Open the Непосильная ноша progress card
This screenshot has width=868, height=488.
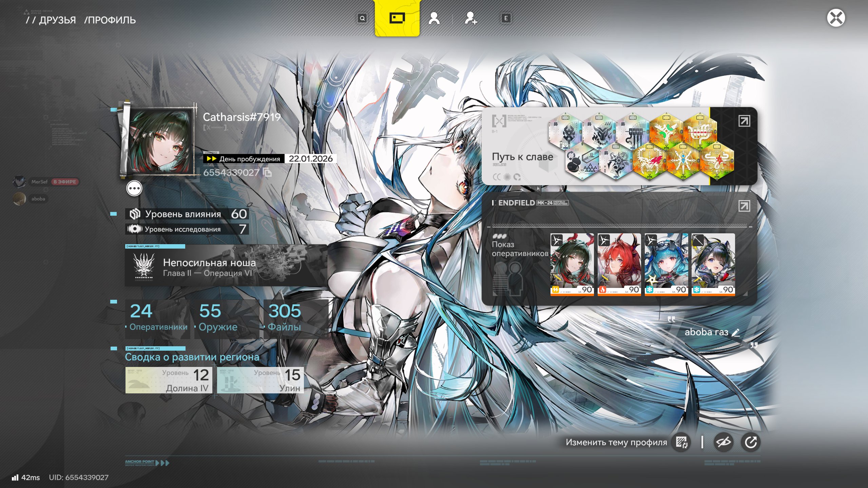(x=226, y=266)
